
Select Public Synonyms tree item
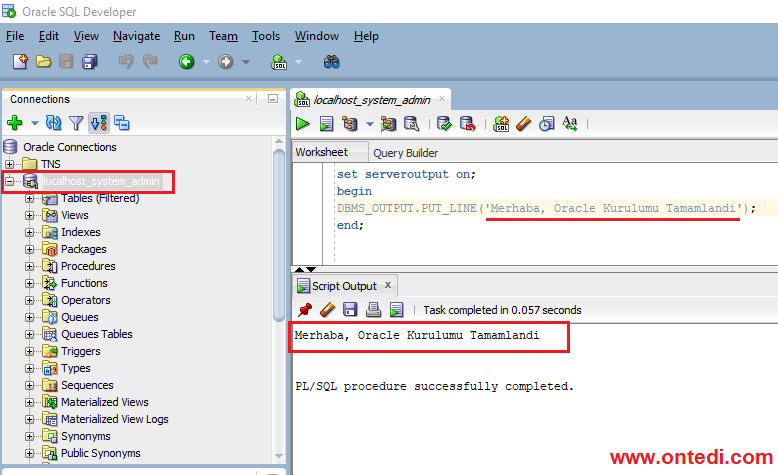coord(101,453)
